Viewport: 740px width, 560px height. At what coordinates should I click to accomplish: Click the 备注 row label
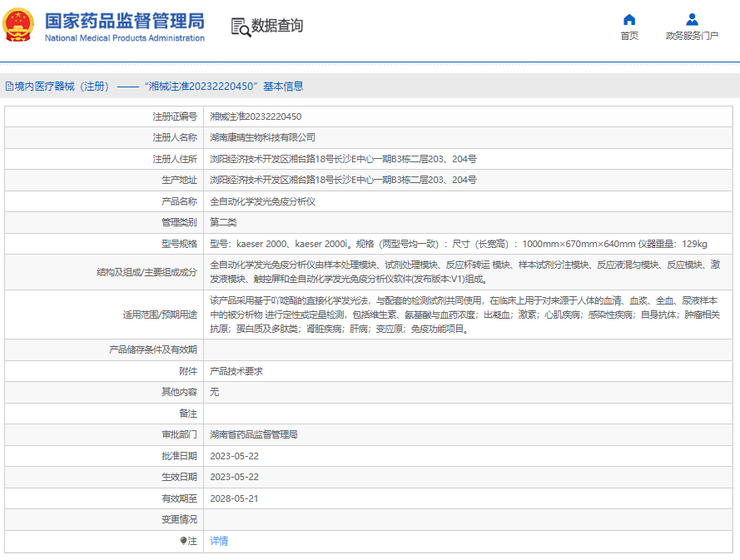(188, 414)
